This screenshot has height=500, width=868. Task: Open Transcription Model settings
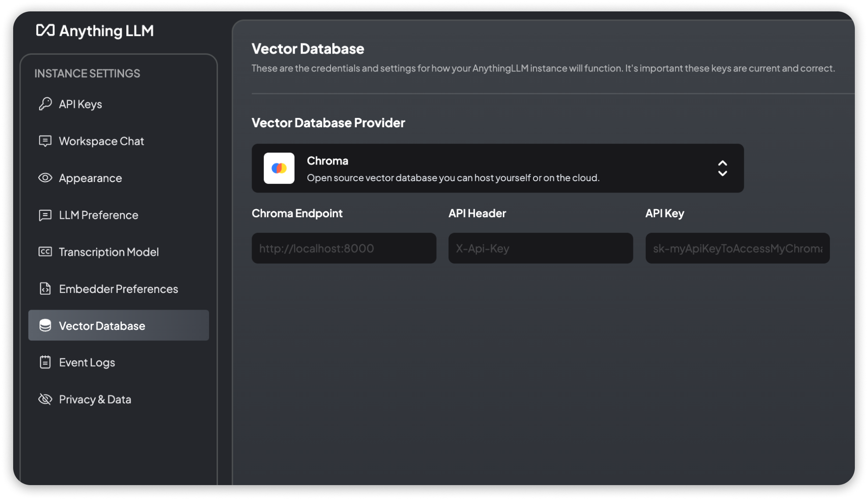118,252
